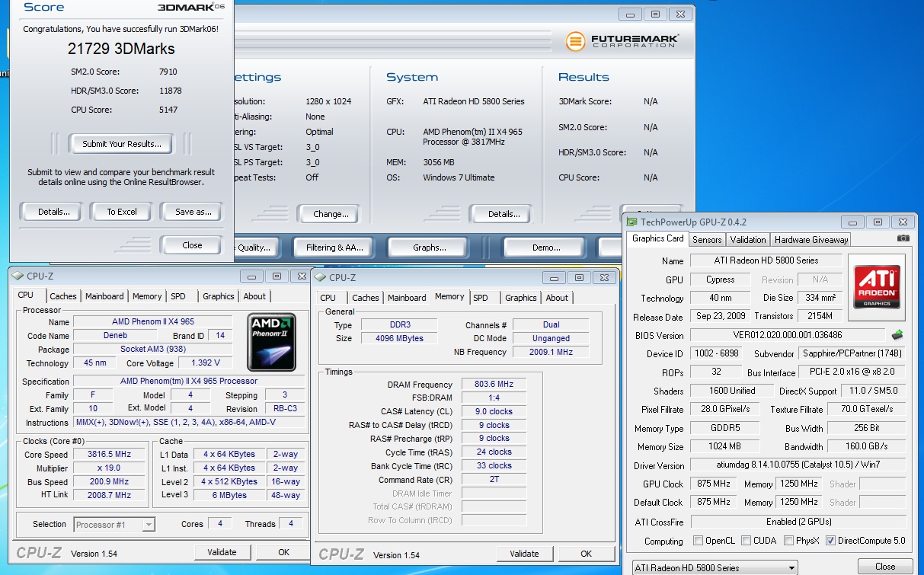This screenshot has height=575, width=924.
Task: Click the Change button under 3DMark06 Settings
Action: (x=331, y=214)
